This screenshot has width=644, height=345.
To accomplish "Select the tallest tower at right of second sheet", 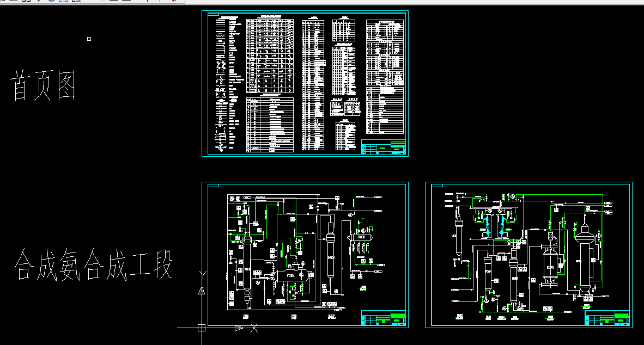I will [x=585, y=258].
